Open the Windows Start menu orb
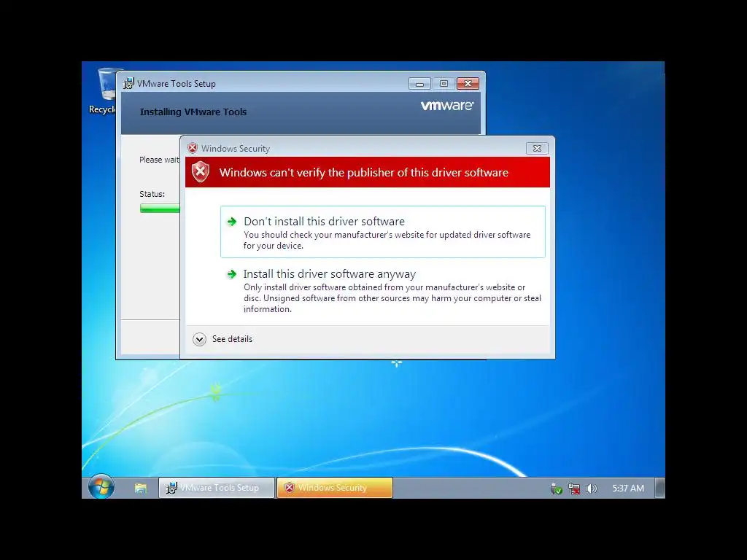Image resolution: width=747 pixels, height=560 pixels. (101, 487)
